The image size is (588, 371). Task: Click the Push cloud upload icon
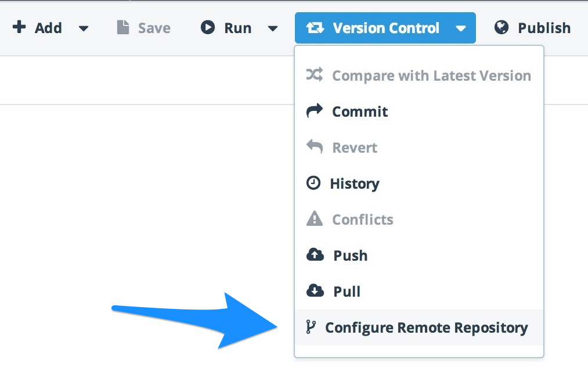pyautogui.click(x=315, y=255)
